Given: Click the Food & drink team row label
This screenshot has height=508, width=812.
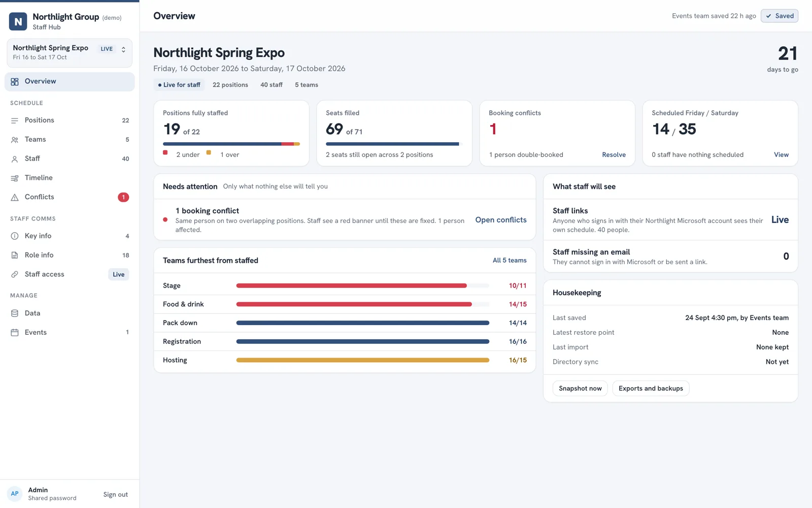Looking at the screenshot, I should 183,304.
